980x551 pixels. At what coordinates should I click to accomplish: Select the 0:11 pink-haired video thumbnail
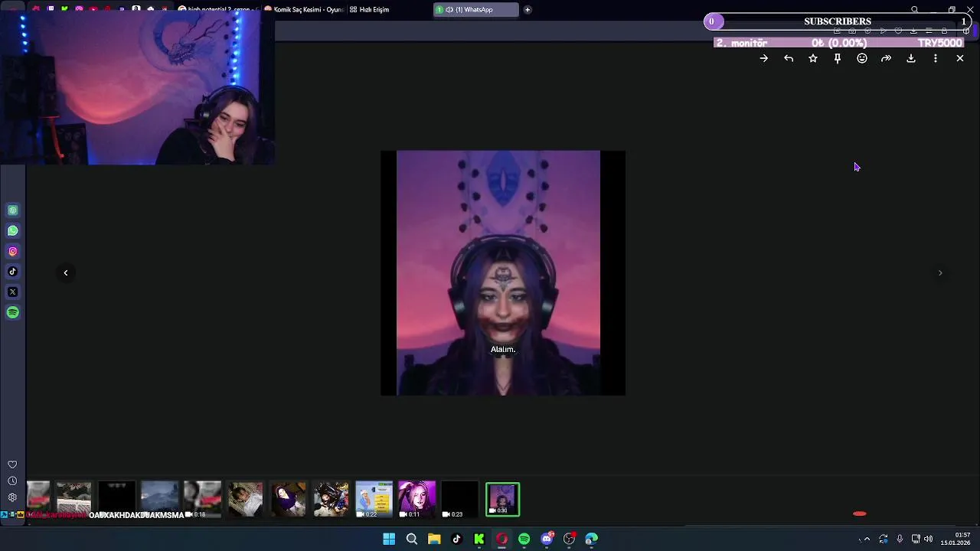[x=417, y=499]
